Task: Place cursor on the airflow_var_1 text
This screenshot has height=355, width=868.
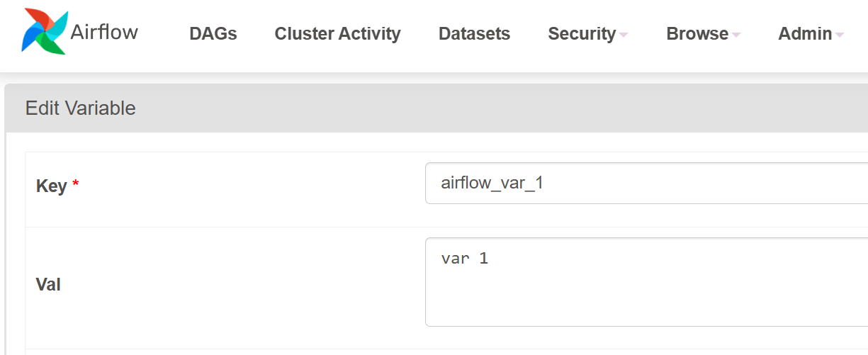Action: coord(492,184)
